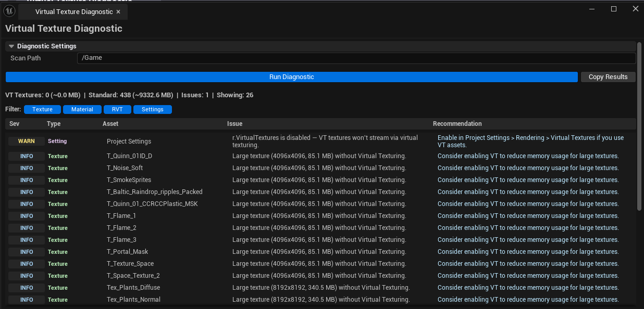Select the Project Settings asset row

[129, 141]
